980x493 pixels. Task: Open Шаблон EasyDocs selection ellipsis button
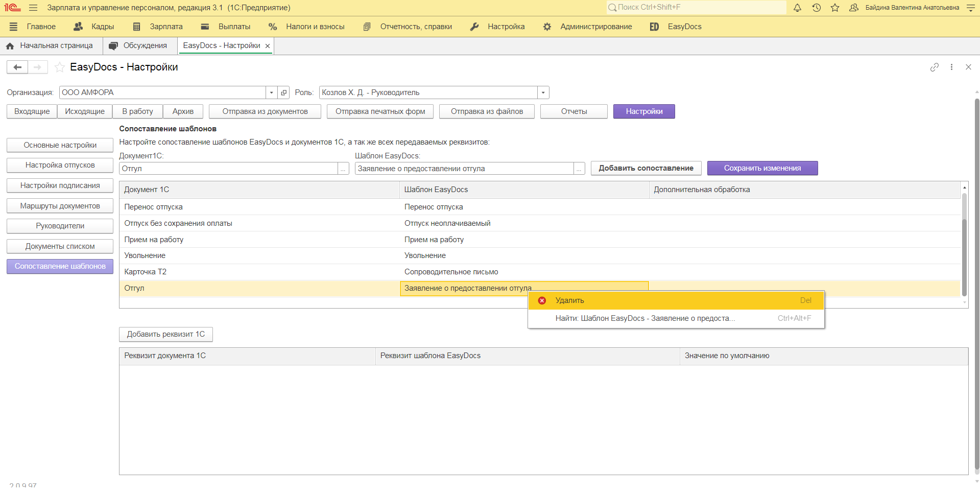coord(579,169)
